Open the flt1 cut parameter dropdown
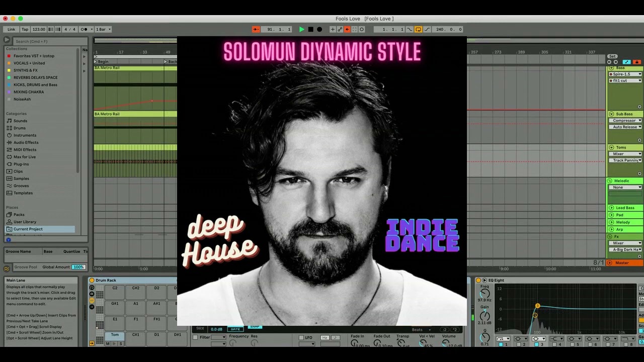 tap(625, 80)
